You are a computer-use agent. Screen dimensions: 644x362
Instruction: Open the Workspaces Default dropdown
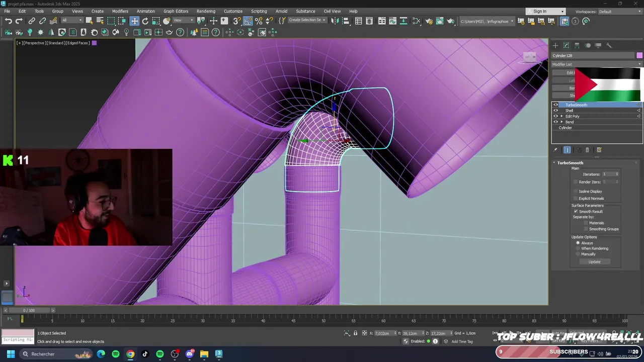[x=620, y=12]
